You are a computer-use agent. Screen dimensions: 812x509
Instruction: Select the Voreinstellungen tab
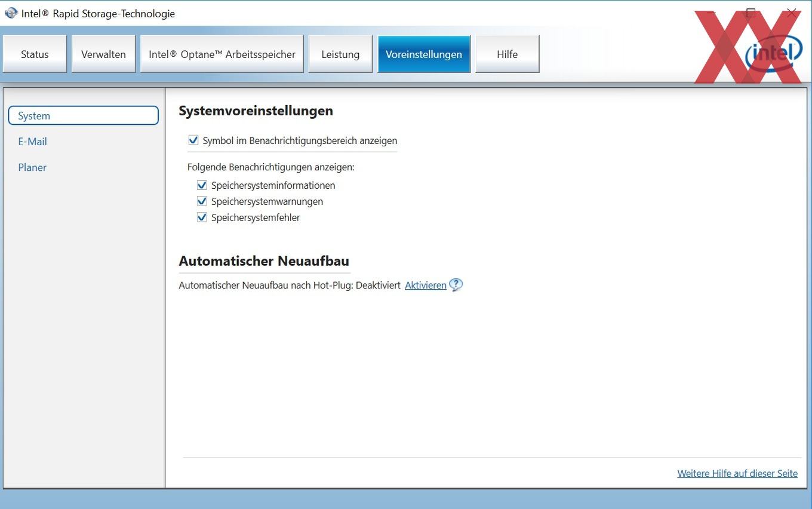pos(424,54)
